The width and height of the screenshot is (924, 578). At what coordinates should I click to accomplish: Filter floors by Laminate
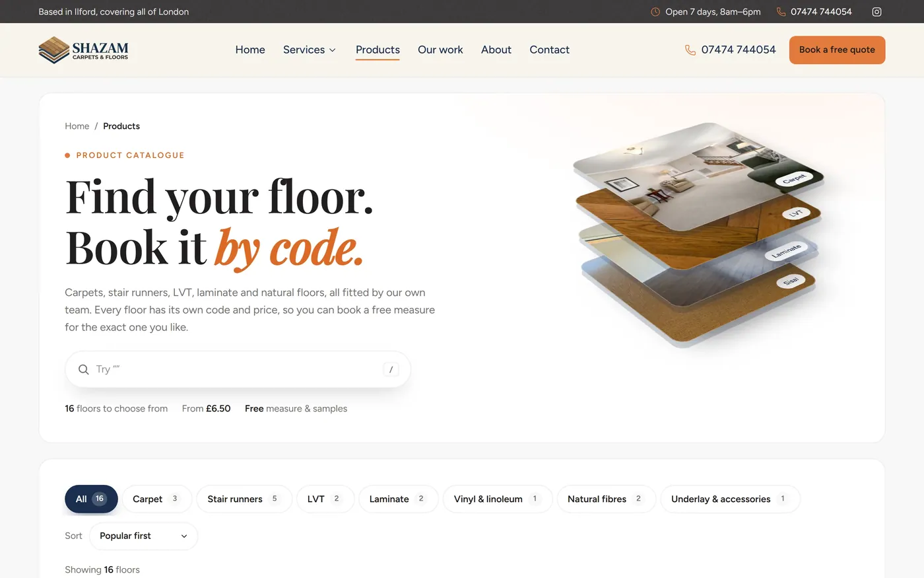point(398,499)
